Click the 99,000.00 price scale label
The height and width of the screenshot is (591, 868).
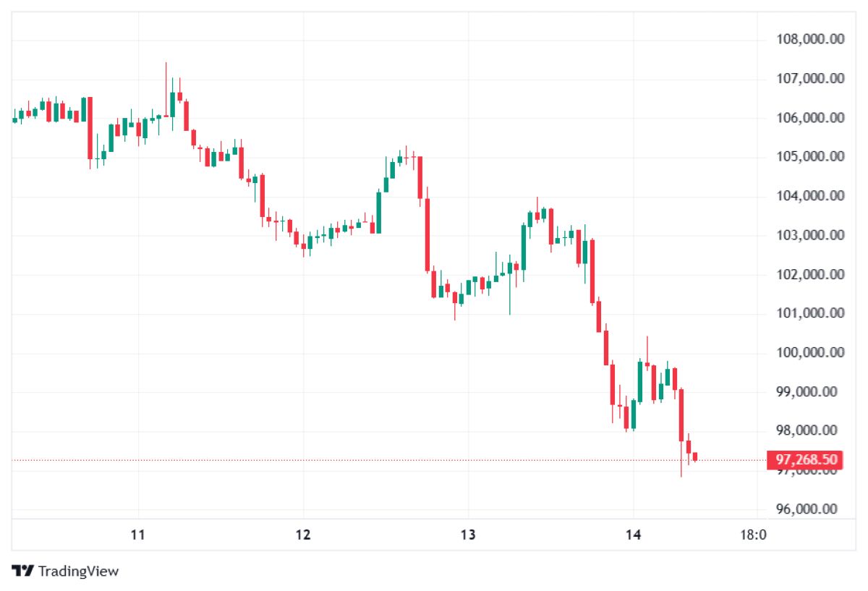point(809,391)
